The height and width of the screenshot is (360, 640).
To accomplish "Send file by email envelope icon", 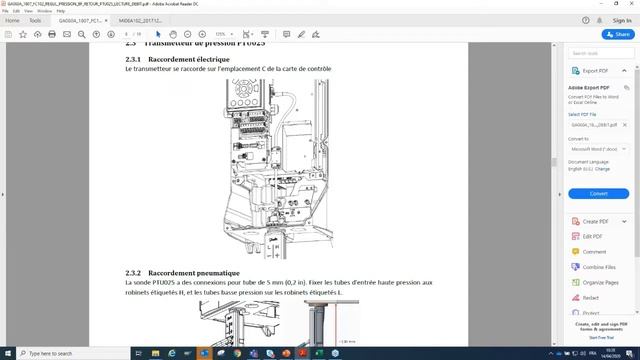I will (67, 34).
